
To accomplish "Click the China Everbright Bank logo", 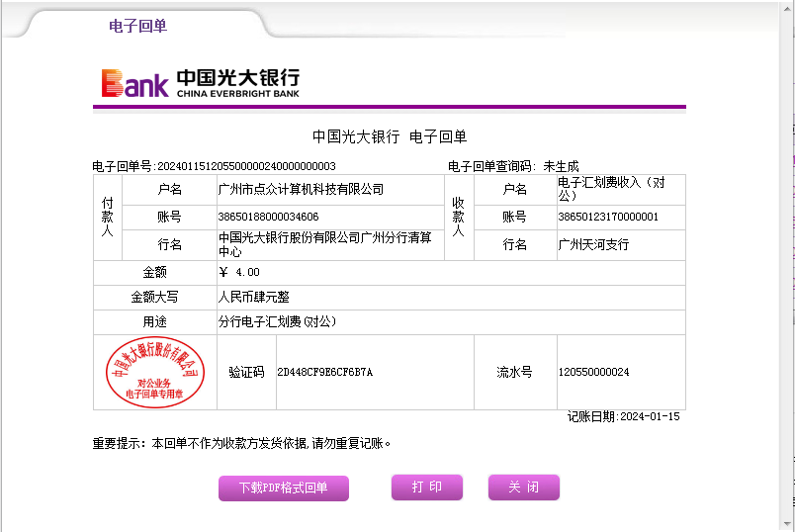I will coord(200,83).
